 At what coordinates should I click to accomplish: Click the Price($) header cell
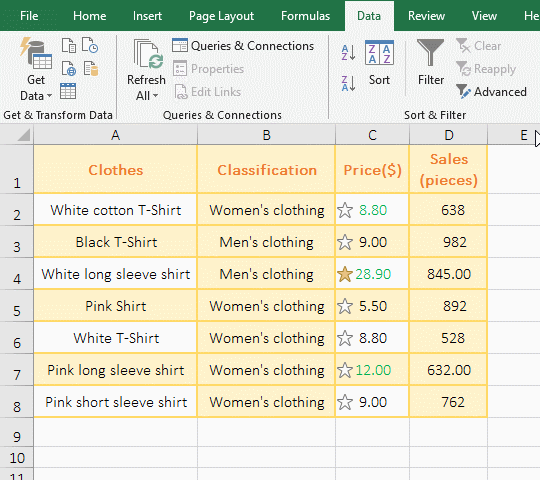tap(372, 169)
